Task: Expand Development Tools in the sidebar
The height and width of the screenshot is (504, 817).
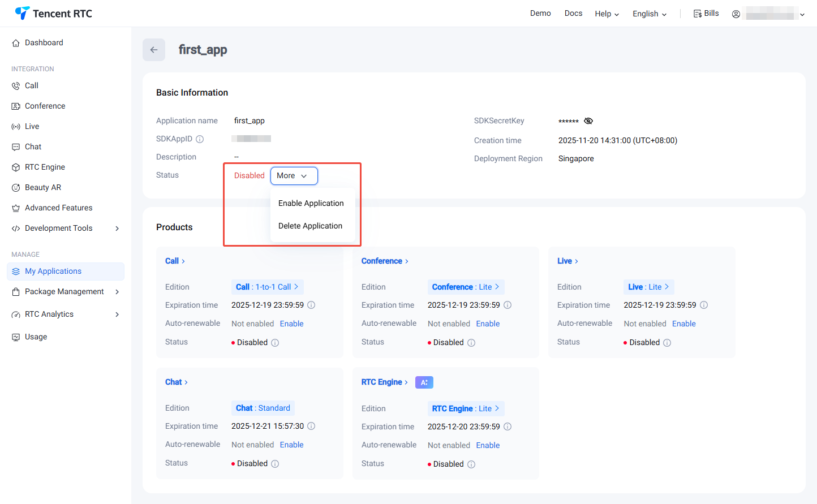Action: pos(117,229)
